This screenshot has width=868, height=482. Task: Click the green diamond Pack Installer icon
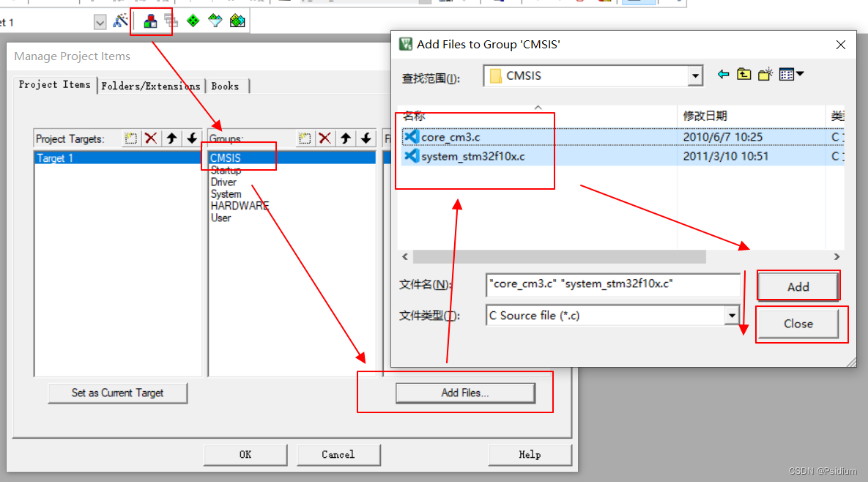(193, 21)
